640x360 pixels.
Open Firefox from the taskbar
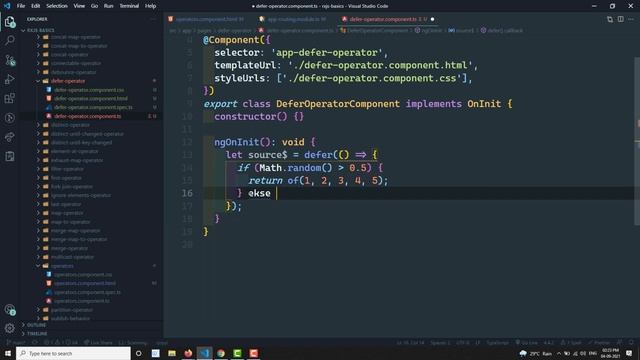(188, 353)
